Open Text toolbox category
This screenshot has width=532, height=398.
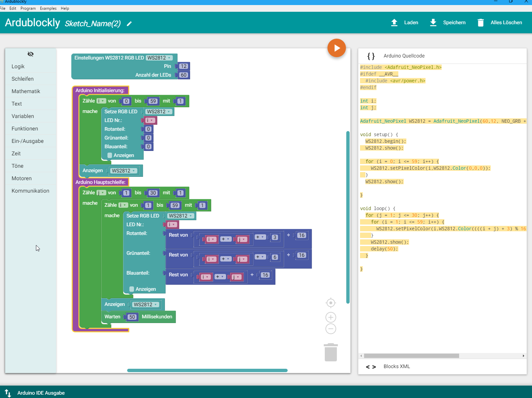point(31,104)
